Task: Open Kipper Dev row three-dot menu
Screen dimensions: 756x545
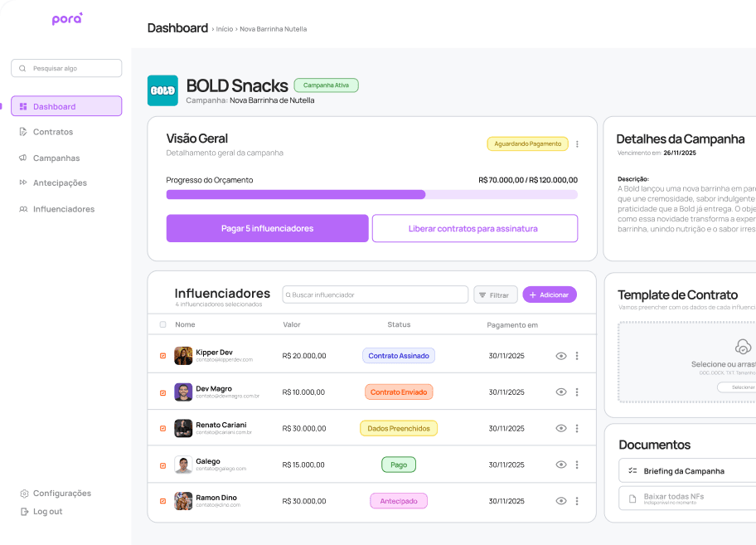Action: click(577, 356)
